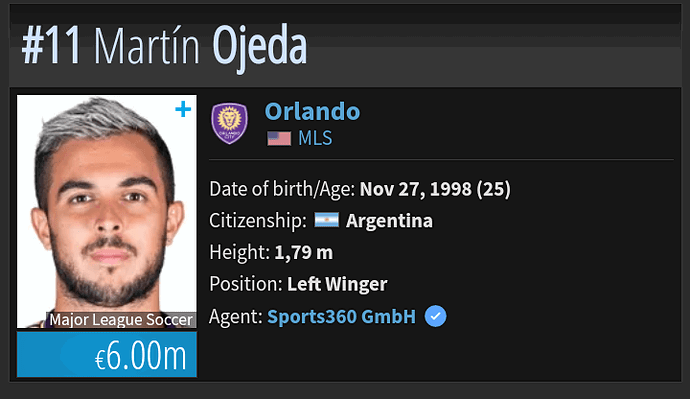Click the Martín Ojeda name heading
The height and width of the screenshot is (399, 690).
pyautogui.click(x=200, y=47)
